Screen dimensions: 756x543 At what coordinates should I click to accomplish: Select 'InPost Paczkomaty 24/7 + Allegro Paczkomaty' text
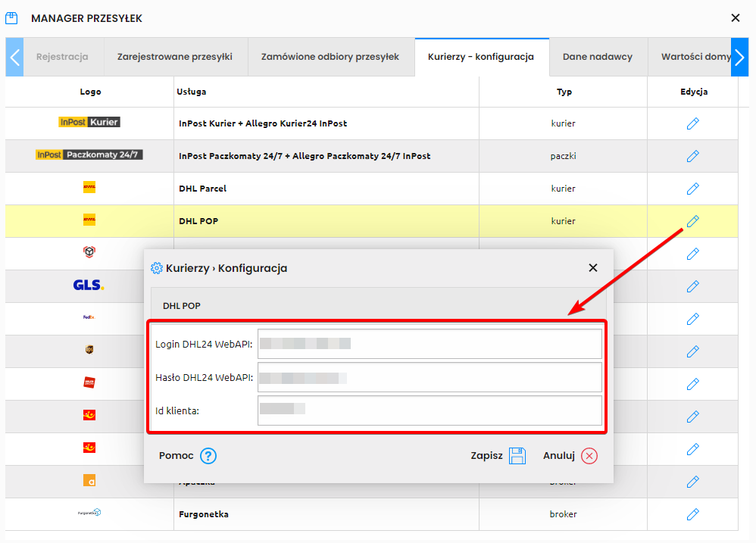pos(305,156)
